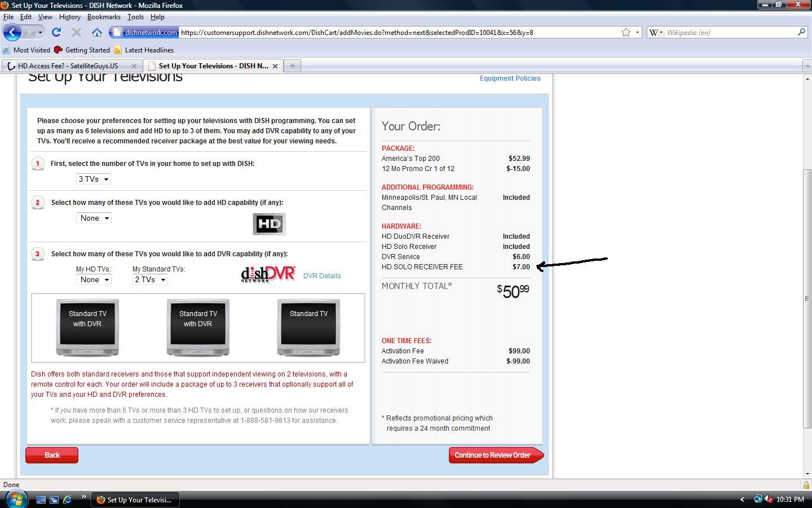Image resolution: width=812 pixels, height=508 pixels.
Task: Click the Switch between windows quick launch icon
Action: click(54, 500)
